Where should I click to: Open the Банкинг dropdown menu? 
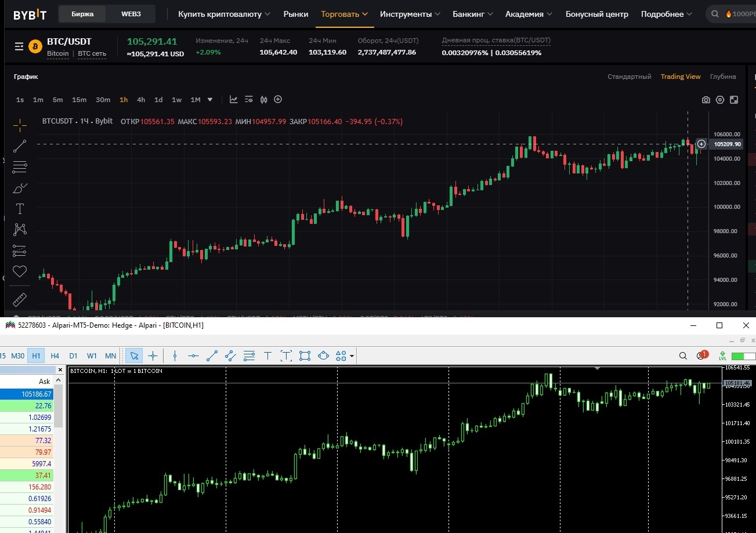473,14
